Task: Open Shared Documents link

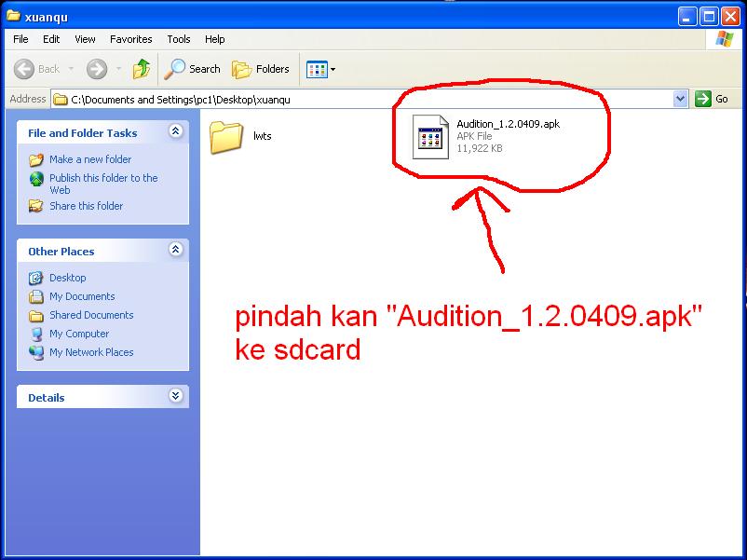Action: 91,315
